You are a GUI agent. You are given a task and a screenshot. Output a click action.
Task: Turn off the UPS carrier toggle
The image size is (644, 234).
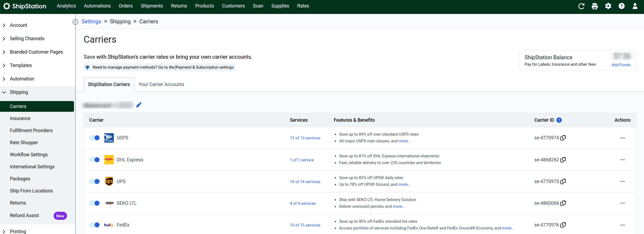(94, 181)
